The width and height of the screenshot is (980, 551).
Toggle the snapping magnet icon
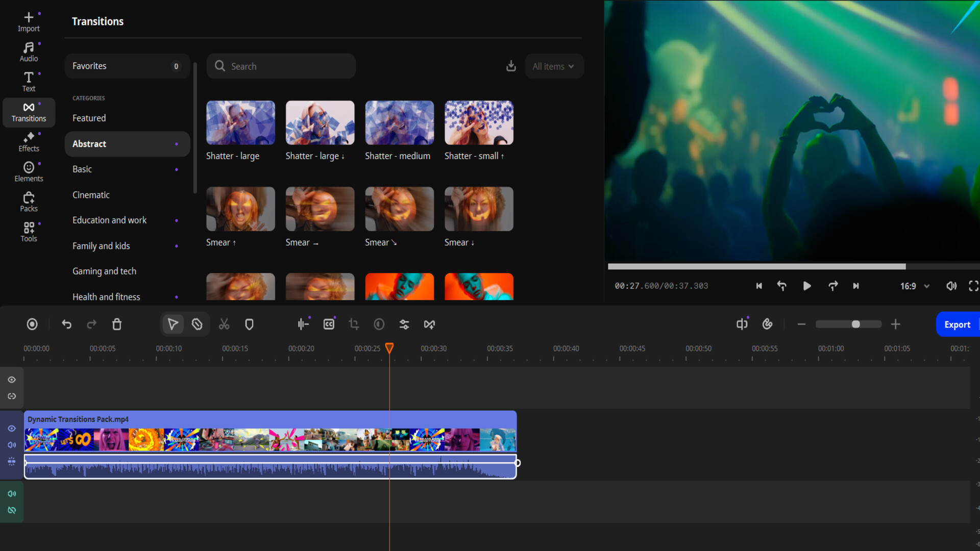pos(197,324)
